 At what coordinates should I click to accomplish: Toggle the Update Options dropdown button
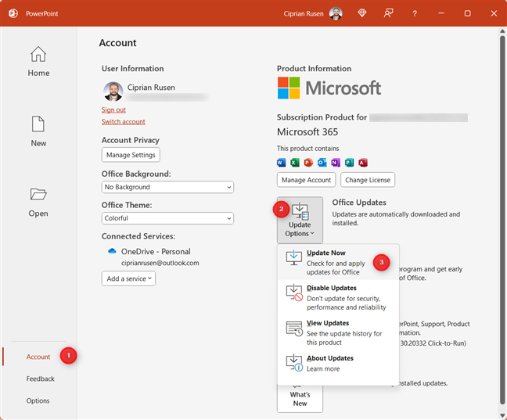click(x=300, y=220)
